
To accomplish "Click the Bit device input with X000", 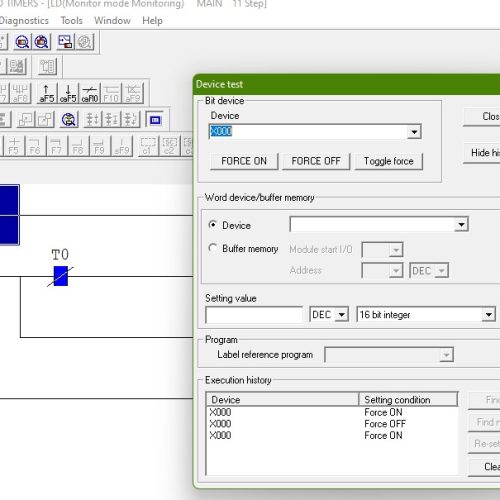I will coord(308,132).
